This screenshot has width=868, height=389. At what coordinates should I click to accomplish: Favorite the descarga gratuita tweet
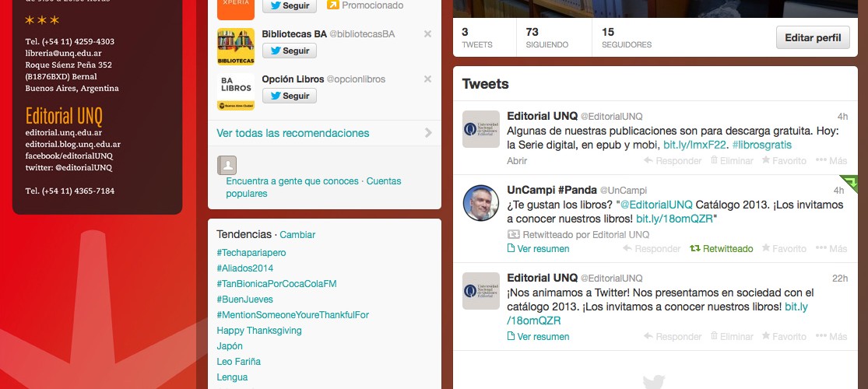[x=784, y=161]
